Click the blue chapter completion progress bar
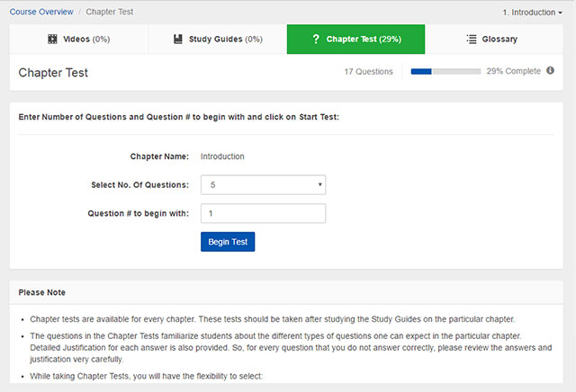Screen dimensions: 576x392 pyautogui.click(x=445, y=71)
